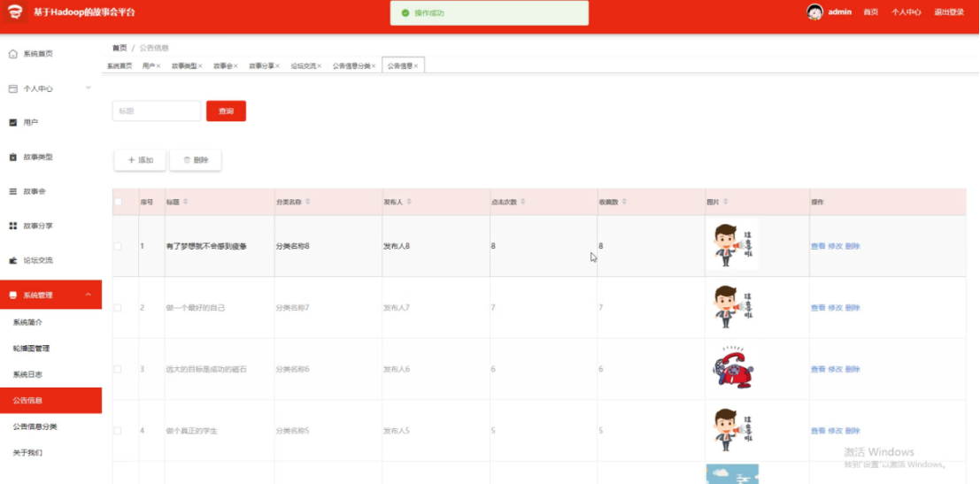This screenshot has width=980, height=484.
Task: Sort by 收藏数 column arrows
Action: pyautogui.click(x=624, y=203)
